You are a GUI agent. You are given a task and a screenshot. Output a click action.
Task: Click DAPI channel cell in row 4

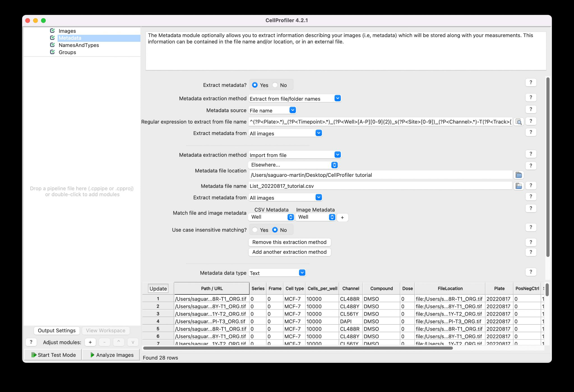(x=351, y=321)
